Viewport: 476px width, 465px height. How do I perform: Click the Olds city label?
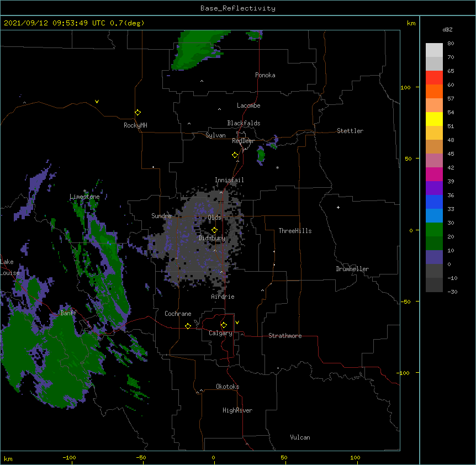[x=214, y=218]
